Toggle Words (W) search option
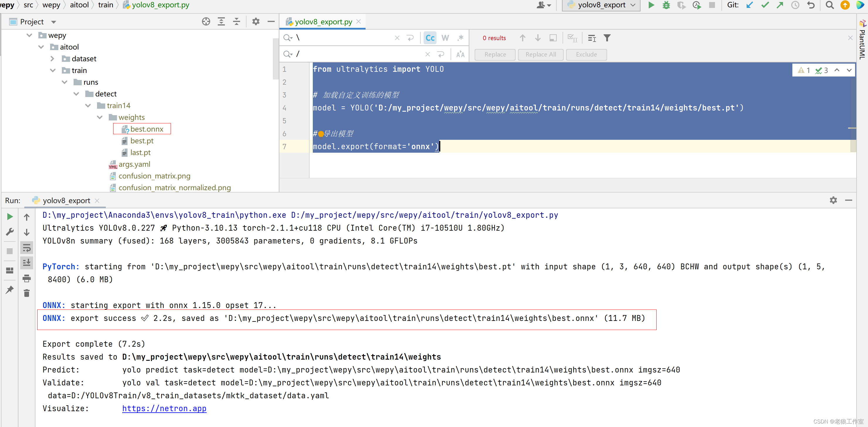868x427 pixels. (445, 38)
